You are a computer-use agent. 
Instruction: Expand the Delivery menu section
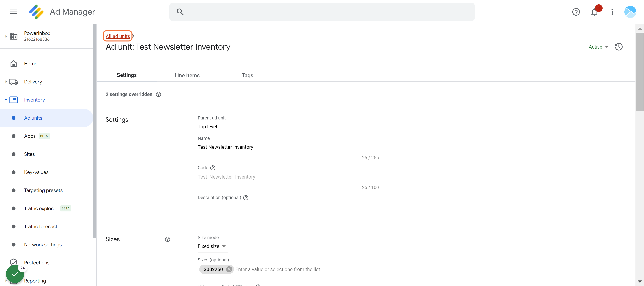(6, 82)
